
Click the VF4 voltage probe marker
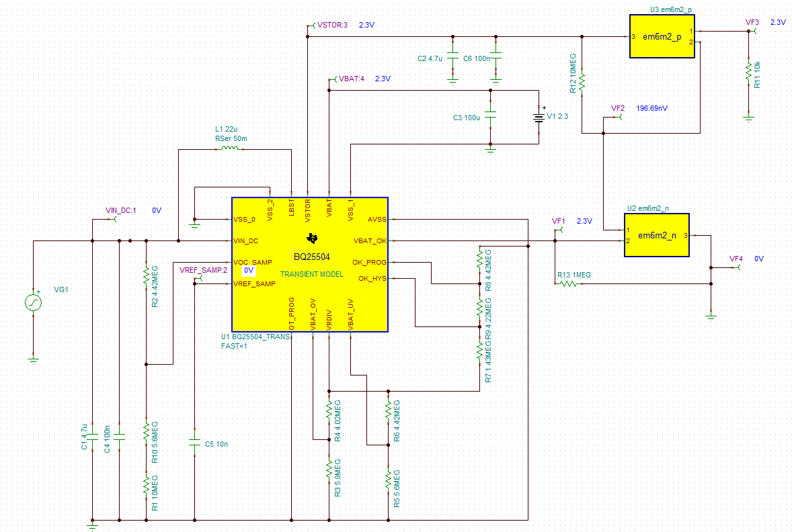736,267
